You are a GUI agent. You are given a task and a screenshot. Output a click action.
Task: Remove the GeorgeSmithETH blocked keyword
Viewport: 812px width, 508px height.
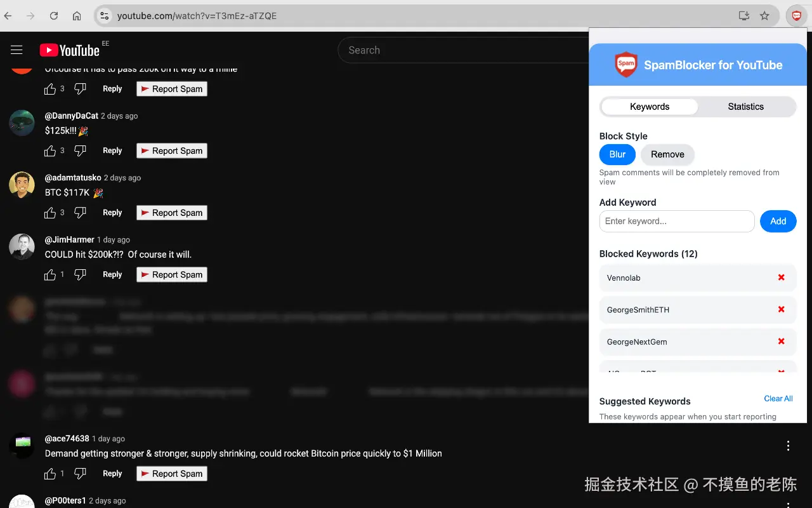[781, 309]
